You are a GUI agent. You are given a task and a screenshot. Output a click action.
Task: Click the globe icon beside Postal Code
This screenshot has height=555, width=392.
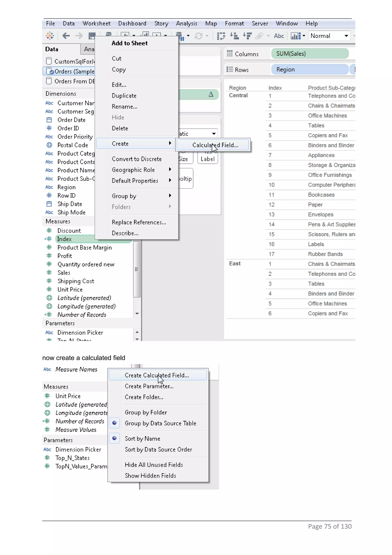[x=49, y=145]
